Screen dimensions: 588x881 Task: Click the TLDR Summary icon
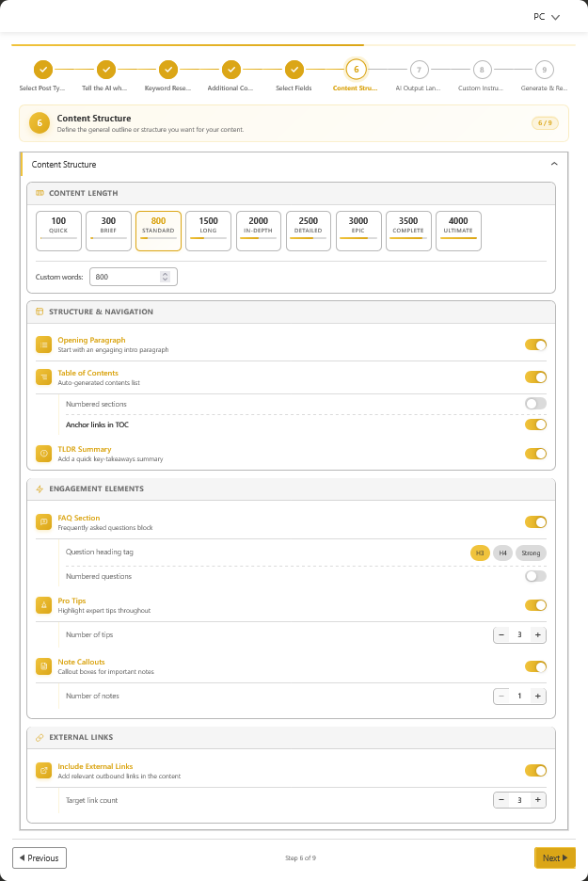pyautogui.click(x=43, y=453)
